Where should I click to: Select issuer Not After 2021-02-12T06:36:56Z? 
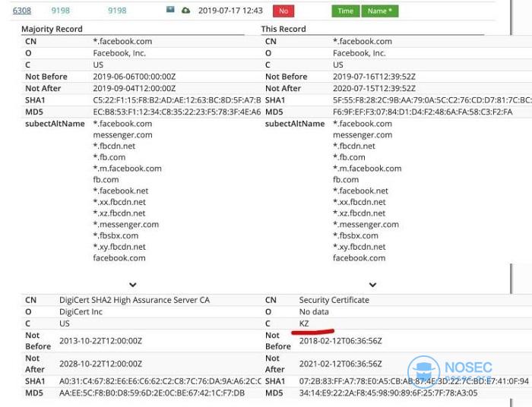click(x=340, y=364)
